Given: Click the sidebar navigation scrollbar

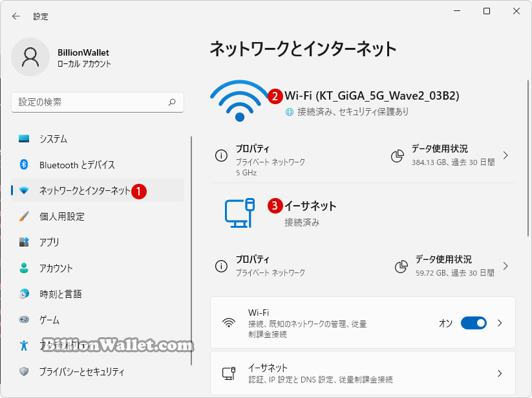Looking at the screenshot, I should click(x=191, y=250).
